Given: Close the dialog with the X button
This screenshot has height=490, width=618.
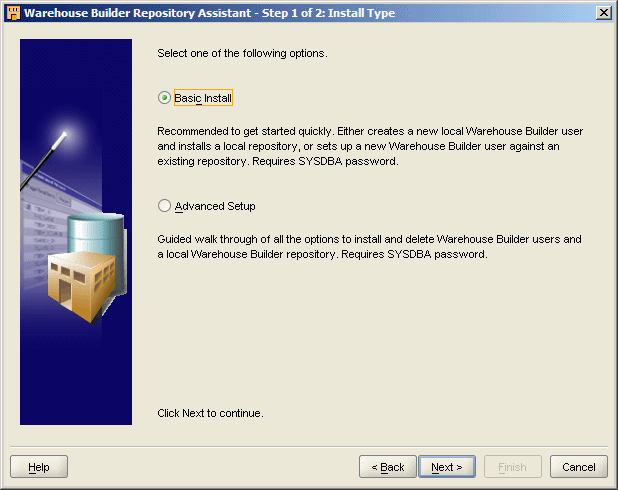Looking at the screenshot, I should tap(604, 13).
